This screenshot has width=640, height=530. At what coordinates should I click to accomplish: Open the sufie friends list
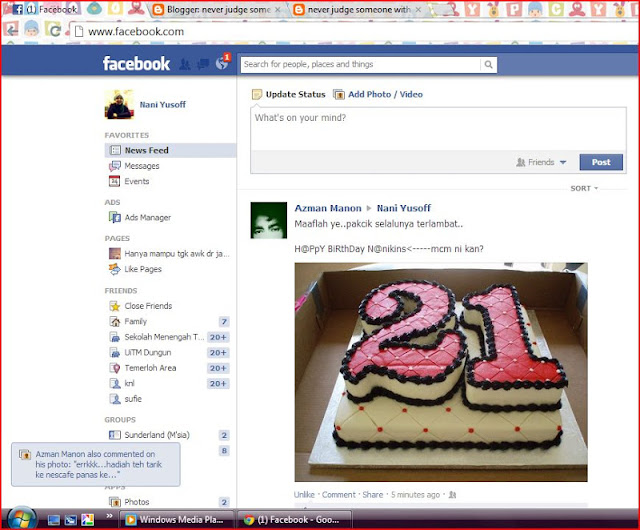pos(133,399)
